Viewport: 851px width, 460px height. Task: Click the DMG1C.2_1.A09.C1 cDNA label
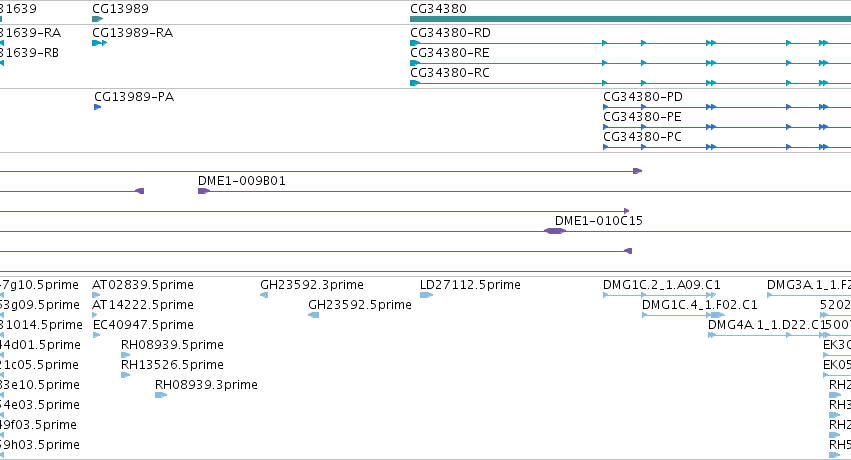pyautogui.click(x=662, y=285)
